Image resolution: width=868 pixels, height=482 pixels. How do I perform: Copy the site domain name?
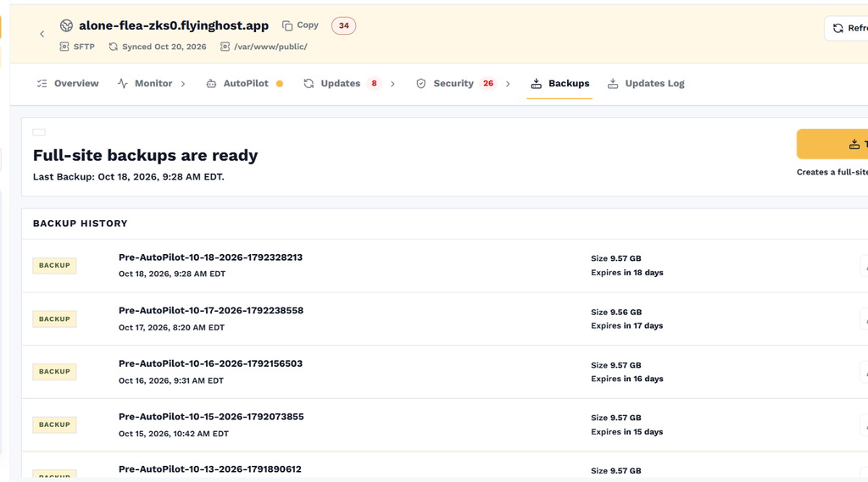300,25
